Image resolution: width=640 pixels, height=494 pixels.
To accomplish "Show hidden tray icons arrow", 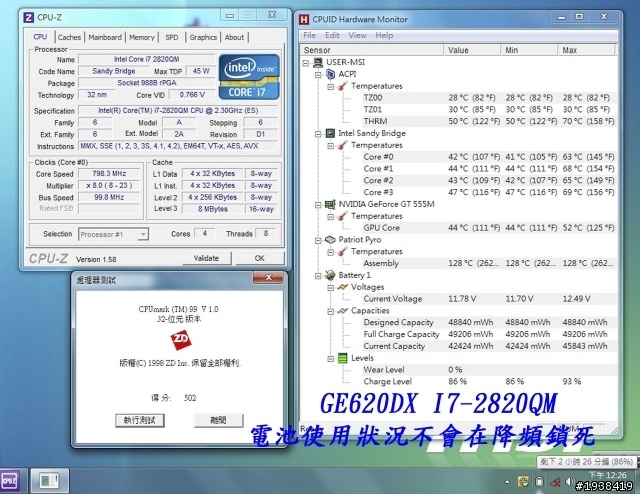I will pyautogui.click(x=507, y=482).
